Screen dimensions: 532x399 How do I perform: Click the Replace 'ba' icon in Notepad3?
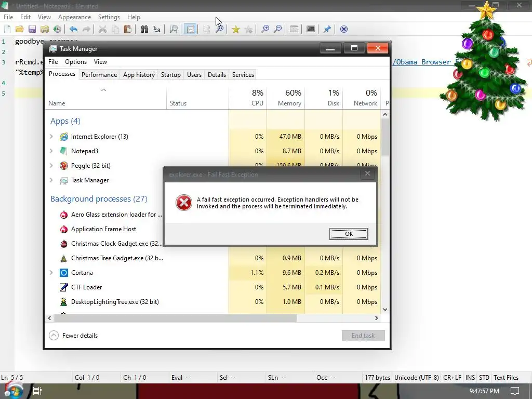click(157, 29)
